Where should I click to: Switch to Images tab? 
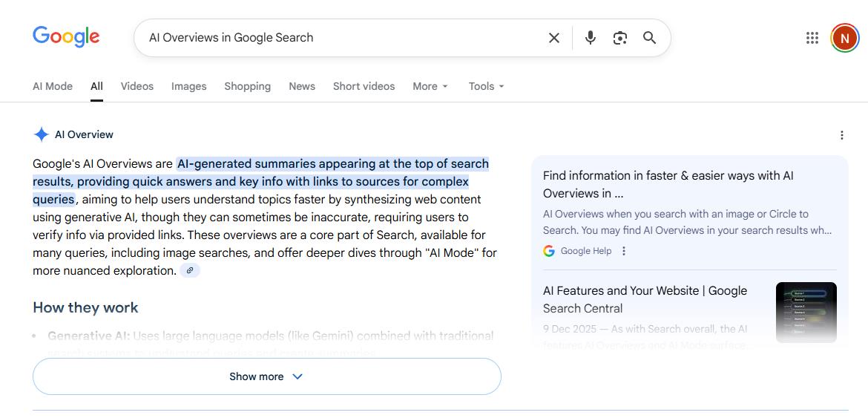pos(188,86)
